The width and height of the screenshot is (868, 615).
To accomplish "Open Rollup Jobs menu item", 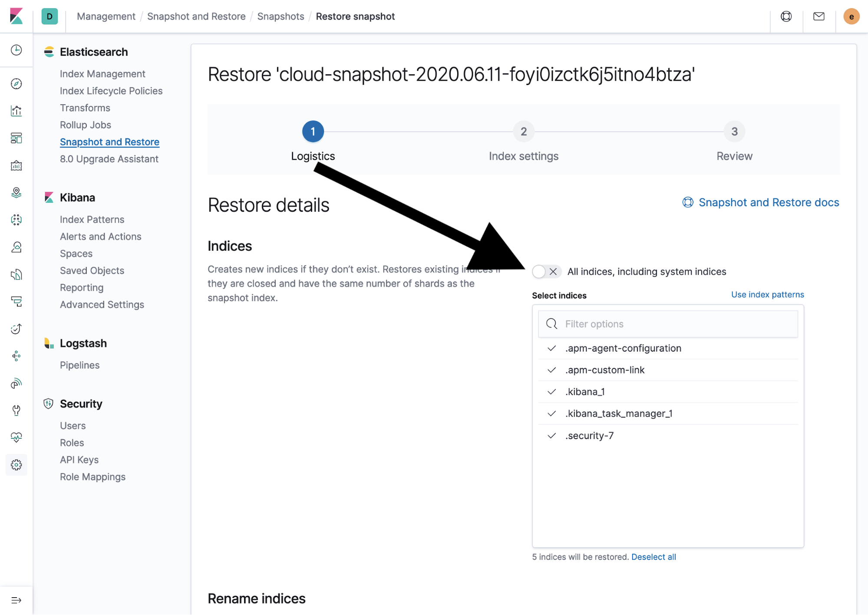I will click(86, 125).
